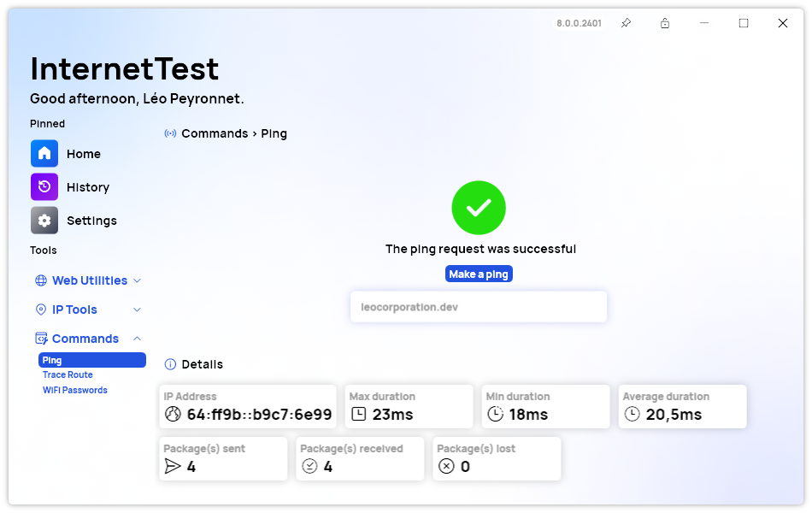Click the Package(s) received check icon
812x513 pixels.
[309, 466]
